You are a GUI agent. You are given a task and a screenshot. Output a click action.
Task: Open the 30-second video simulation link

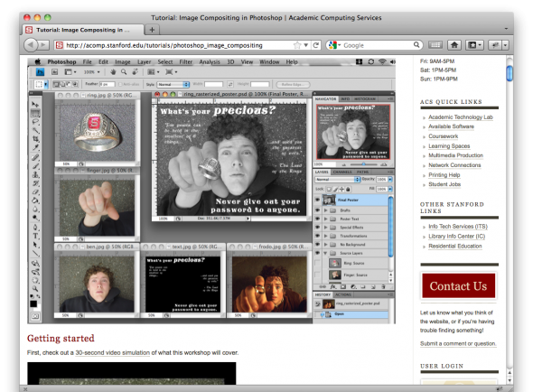click(113, 352)
